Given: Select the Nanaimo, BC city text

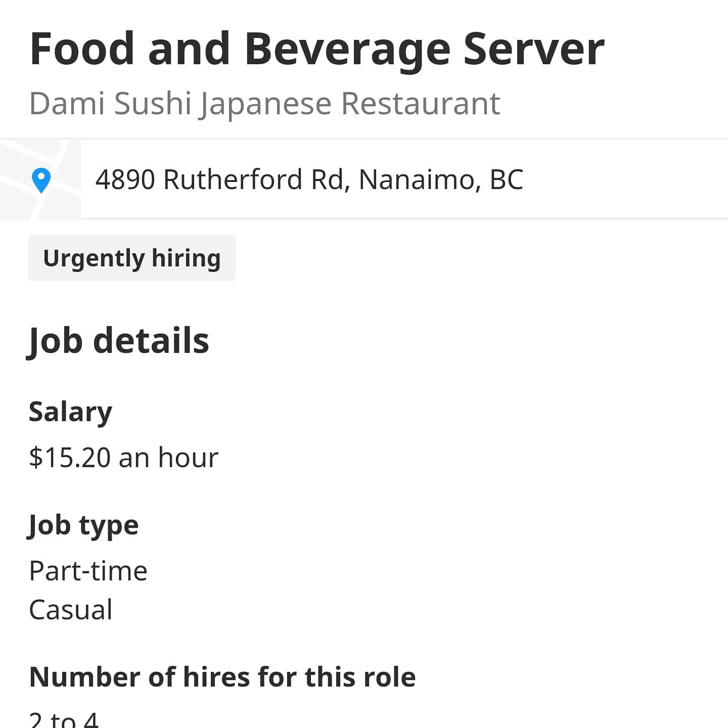Looking at the screenshot, I should (440, 179).
